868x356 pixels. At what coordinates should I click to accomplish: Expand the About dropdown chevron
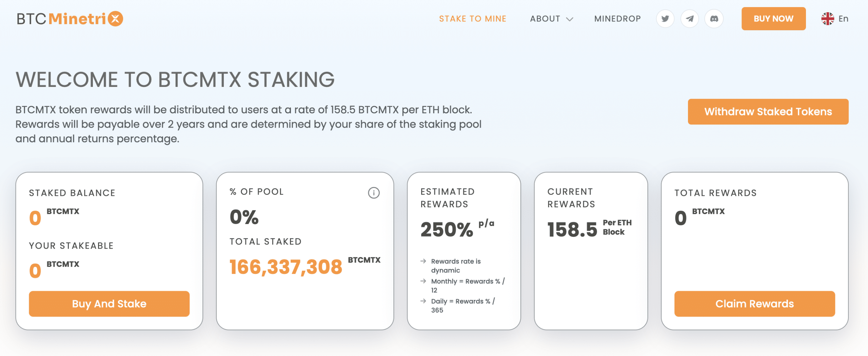point(570,19)
